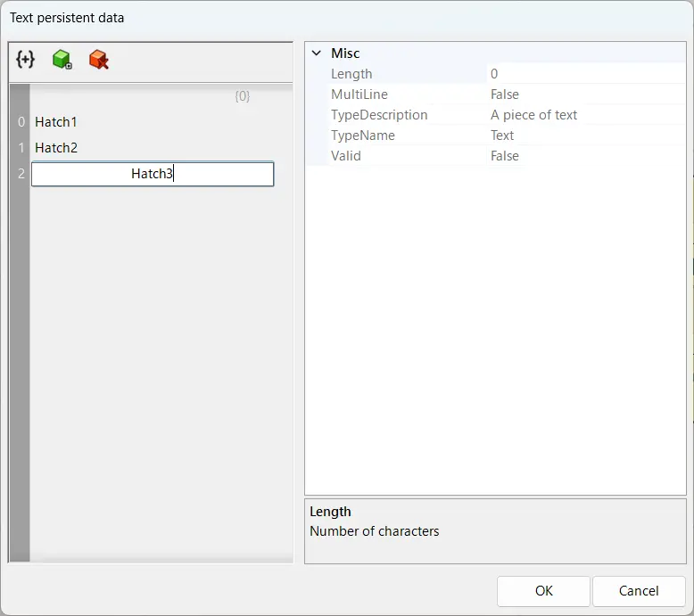Select the {0} branch path header

242,96
